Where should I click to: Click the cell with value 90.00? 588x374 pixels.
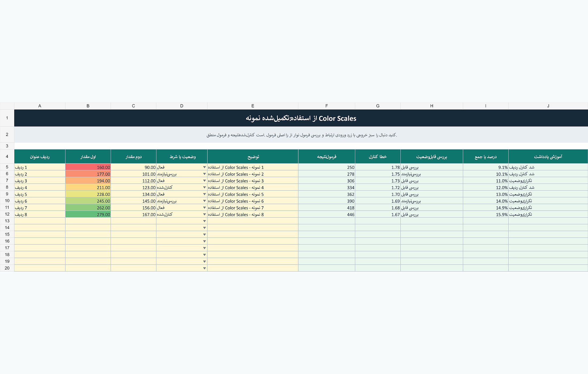pyautogui.click(x=133, y=167)
